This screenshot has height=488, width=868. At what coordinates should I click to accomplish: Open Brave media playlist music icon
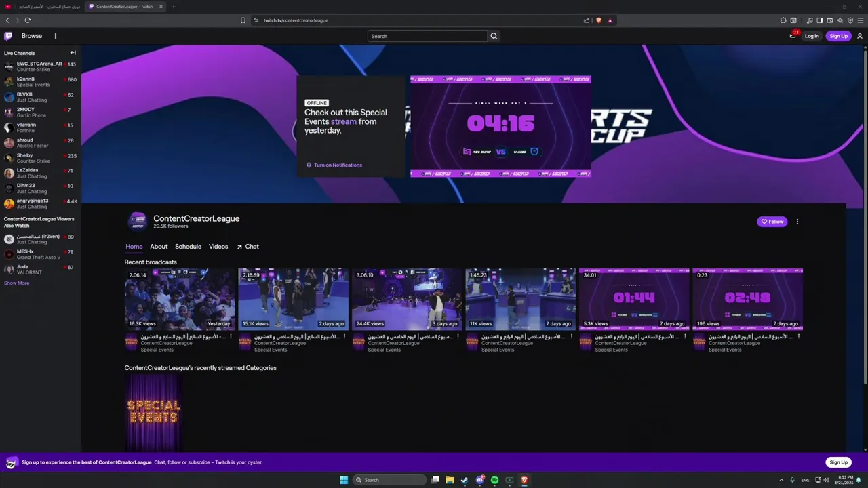pyautogui.click(x=809, y=20)
